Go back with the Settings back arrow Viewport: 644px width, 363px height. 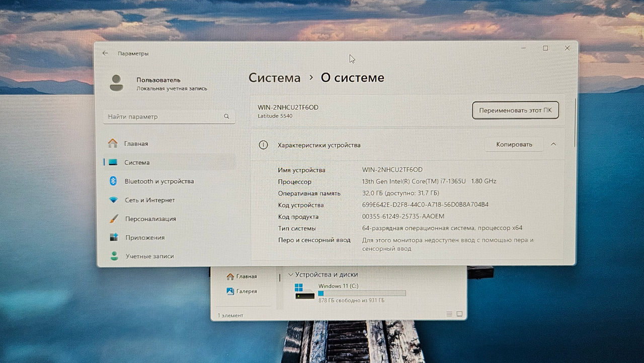coord(105,53)
